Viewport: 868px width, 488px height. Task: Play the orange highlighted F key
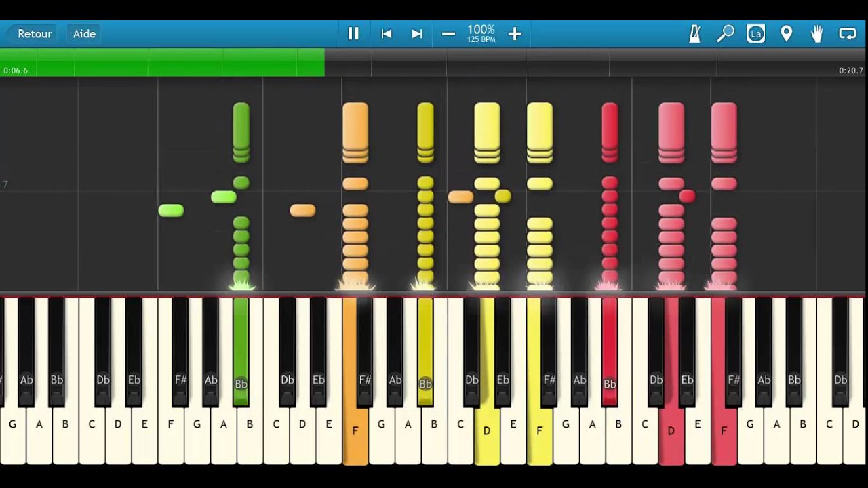point(355,430)
